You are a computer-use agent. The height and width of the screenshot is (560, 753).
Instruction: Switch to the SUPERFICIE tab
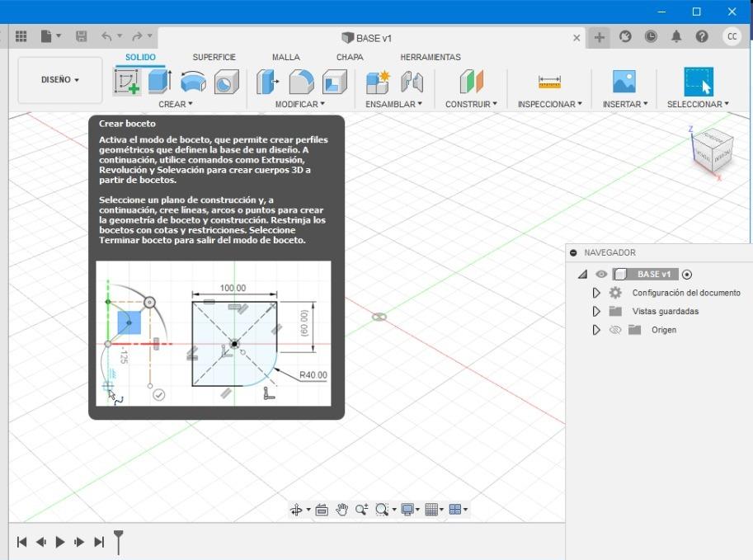point(214,57)
